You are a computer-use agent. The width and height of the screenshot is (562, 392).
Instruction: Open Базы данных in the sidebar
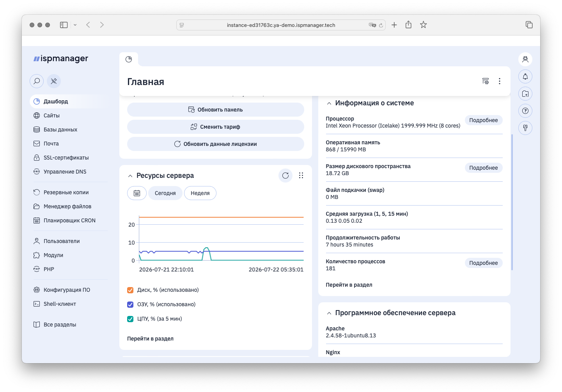coord(60,129)
